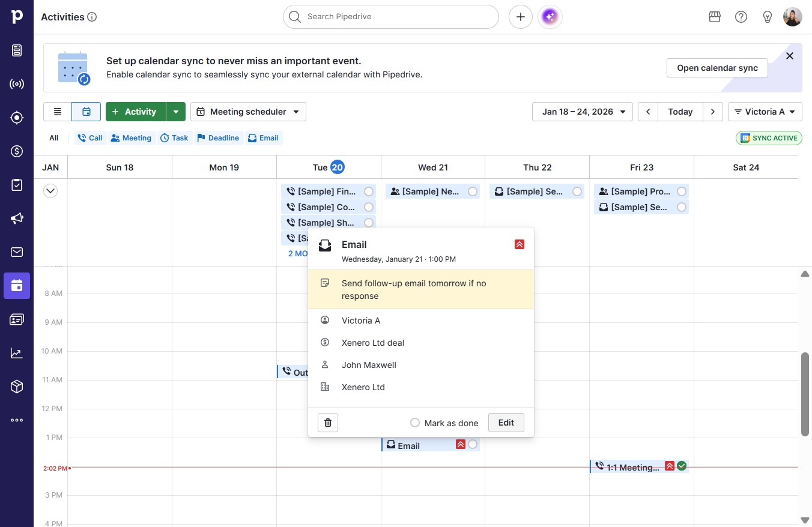Open the Marketplace storefront icon

pos(715,17)
